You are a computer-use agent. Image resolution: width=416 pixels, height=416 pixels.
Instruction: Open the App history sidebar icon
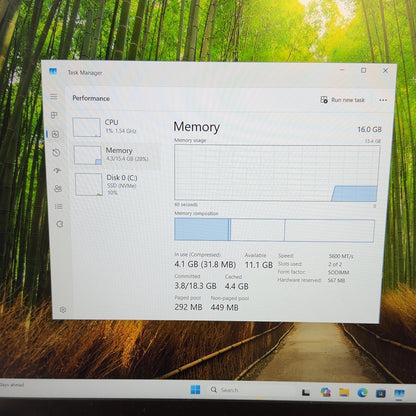click(56, 153)
